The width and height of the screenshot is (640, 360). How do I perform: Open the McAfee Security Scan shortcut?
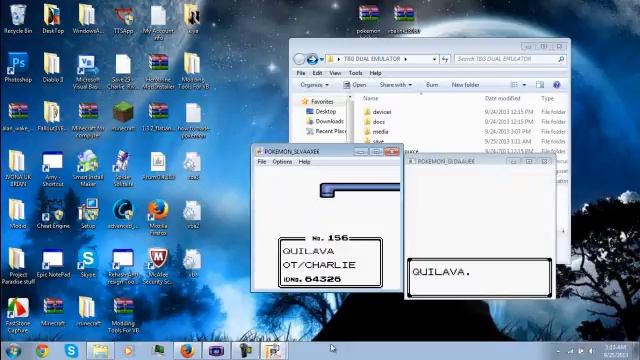[158, 266]
